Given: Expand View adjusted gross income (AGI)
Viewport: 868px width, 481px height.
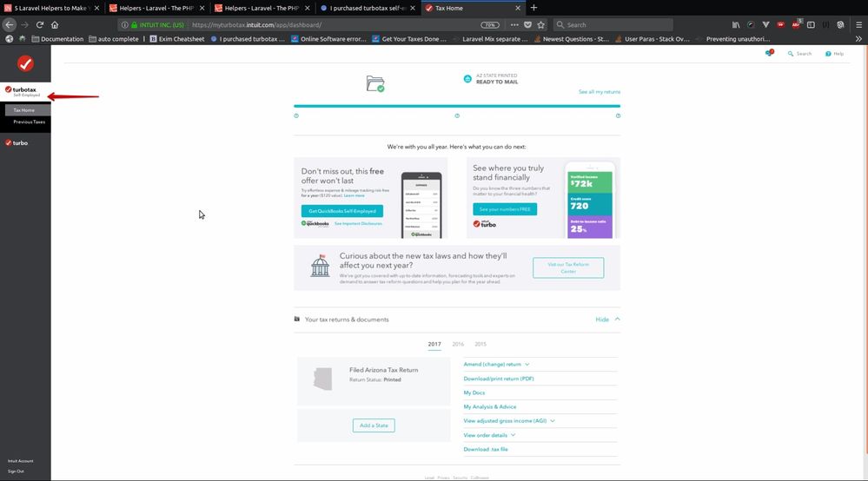Looking at the screenshot, I should [x=509, y=421].
